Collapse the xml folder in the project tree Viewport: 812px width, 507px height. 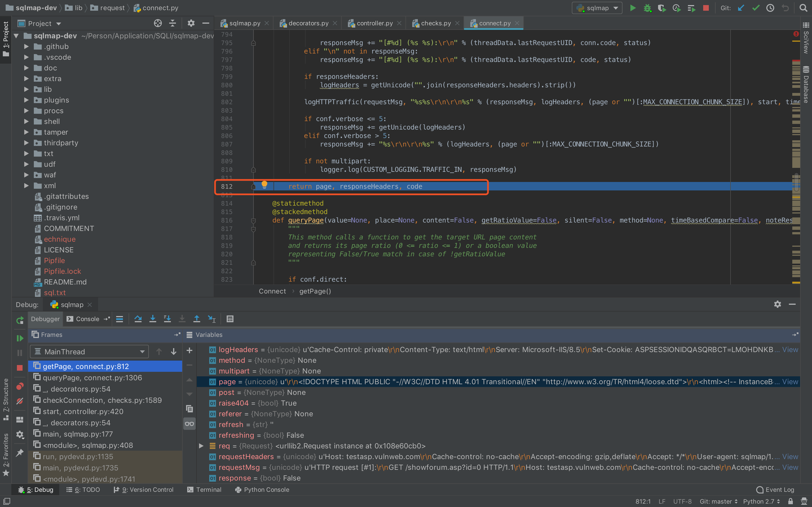click(26, 185)
